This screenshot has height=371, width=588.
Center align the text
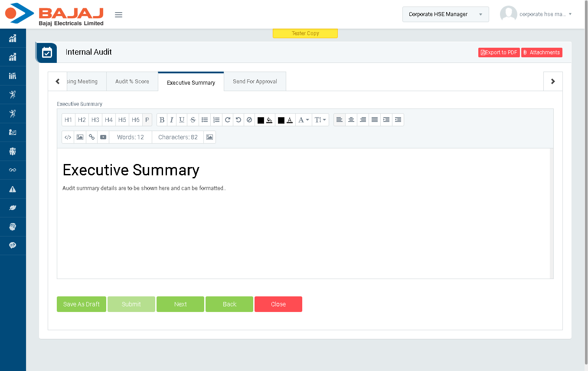[351, 120]
